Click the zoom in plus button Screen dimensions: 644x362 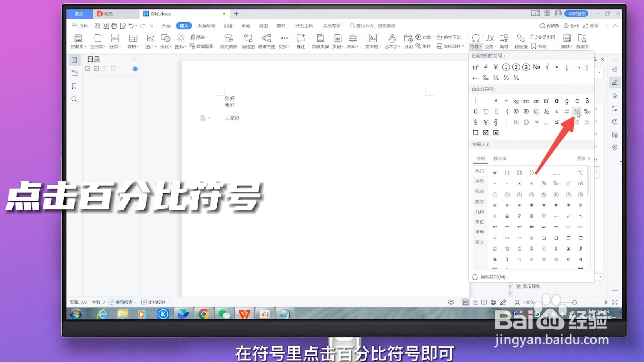pyautogui.click(x=606, y=302)
